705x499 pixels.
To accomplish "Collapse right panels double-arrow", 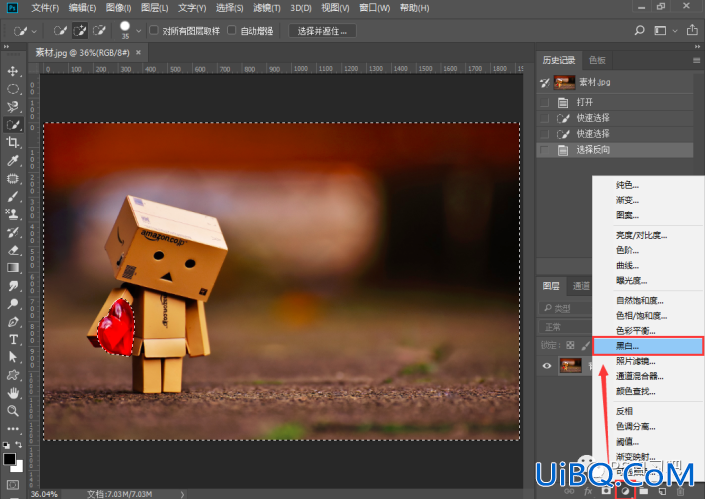I will [x=697, y=47].
